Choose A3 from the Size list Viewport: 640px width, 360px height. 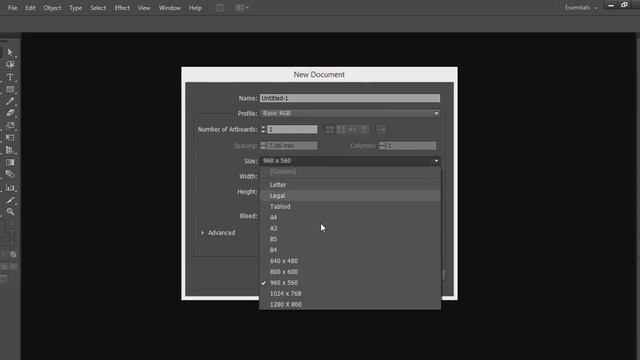click(x=350, y=228)
